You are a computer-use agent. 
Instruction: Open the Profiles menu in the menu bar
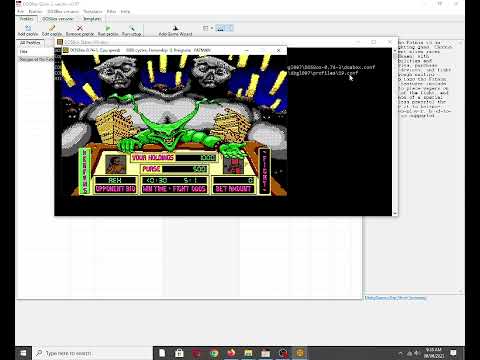[x=35, y=11]
